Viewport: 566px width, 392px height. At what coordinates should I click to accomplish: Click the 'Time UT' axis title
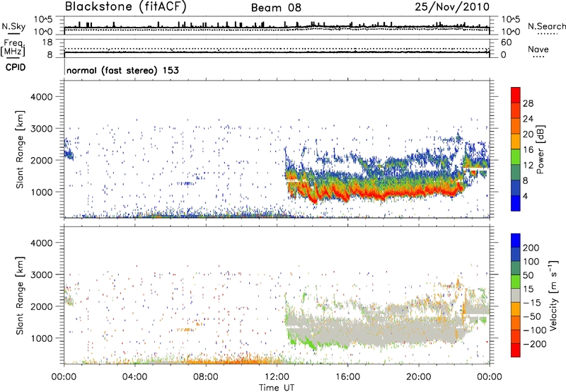pyautogui.click(x=277, y=388)
